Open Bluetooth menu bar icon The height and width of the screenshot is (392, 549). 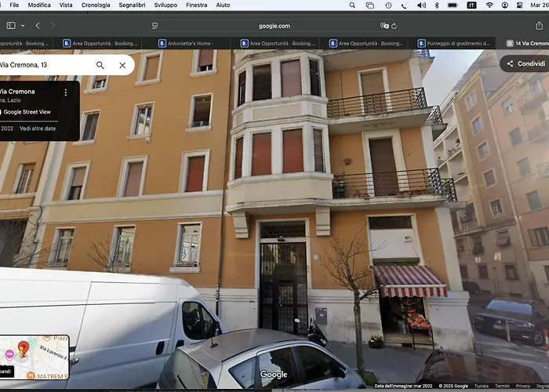click(x=437, y=5)
